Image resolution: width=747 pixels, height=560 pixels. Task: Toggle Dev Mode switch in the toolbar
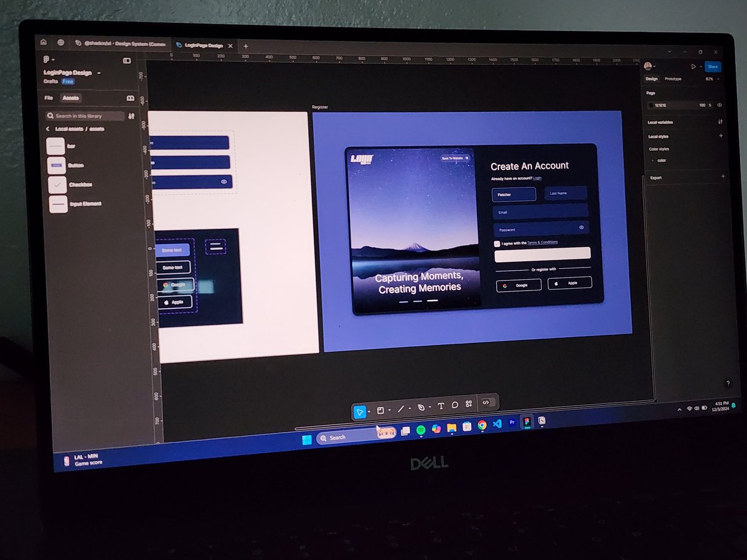(x=487, y=403)
